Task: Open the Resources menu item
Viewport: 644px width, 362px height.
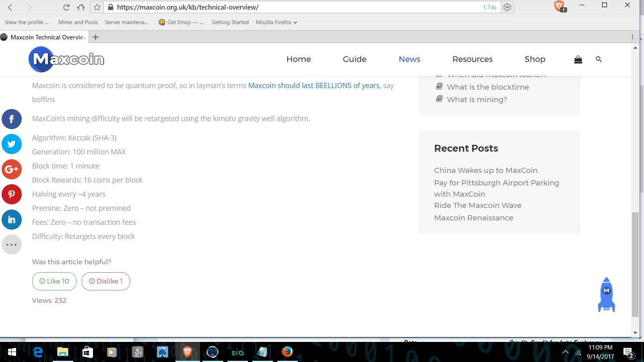Action: 473,59
